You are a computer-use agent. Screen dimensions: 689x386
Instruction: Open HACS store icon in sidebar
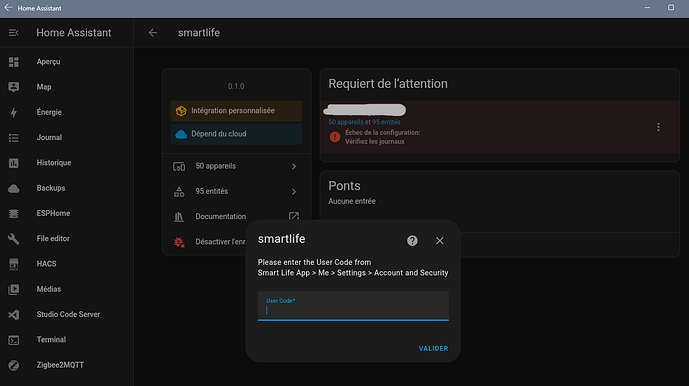tap(14, 264)
